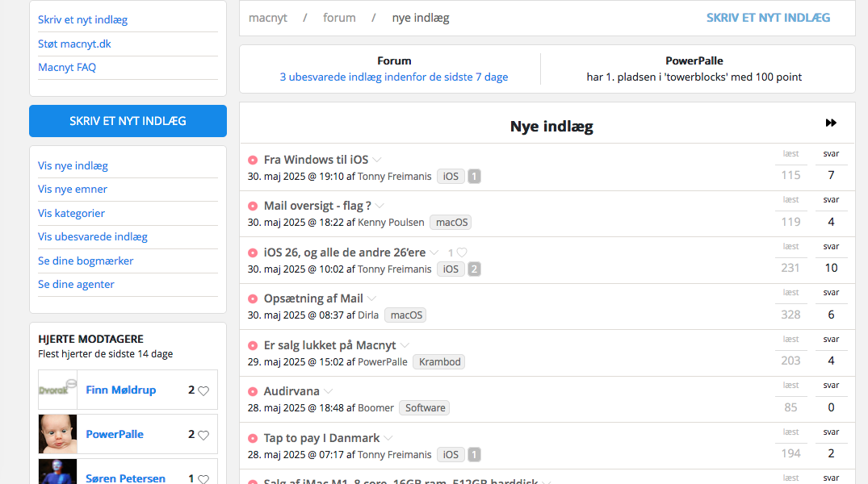Expand chevron next to iOS 26, og alle de andre 26'ere
The height and width of the screenshot is (484, 868).
pos(434,252)
